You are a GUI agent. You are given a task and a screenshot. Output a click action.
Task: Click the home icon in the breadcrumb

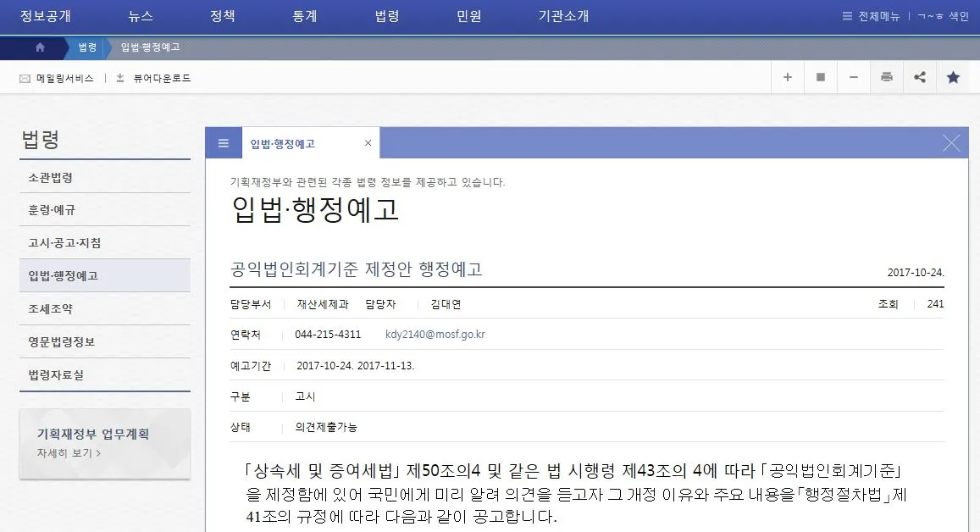pos(40,48)
